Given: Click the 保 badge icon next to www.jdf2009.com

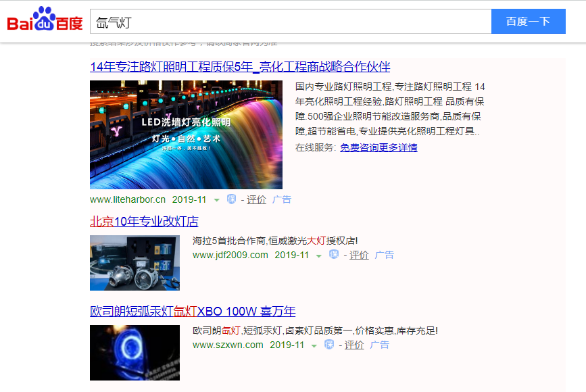Looking at the screenshot, I should click(x=333, y=255).
